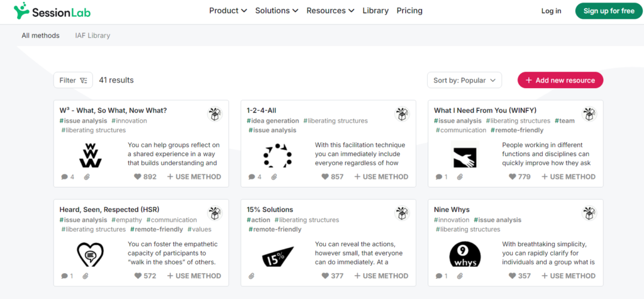644x299 pixels.
Task: Click the 15% thumbnail image
Action: point(277,257)
